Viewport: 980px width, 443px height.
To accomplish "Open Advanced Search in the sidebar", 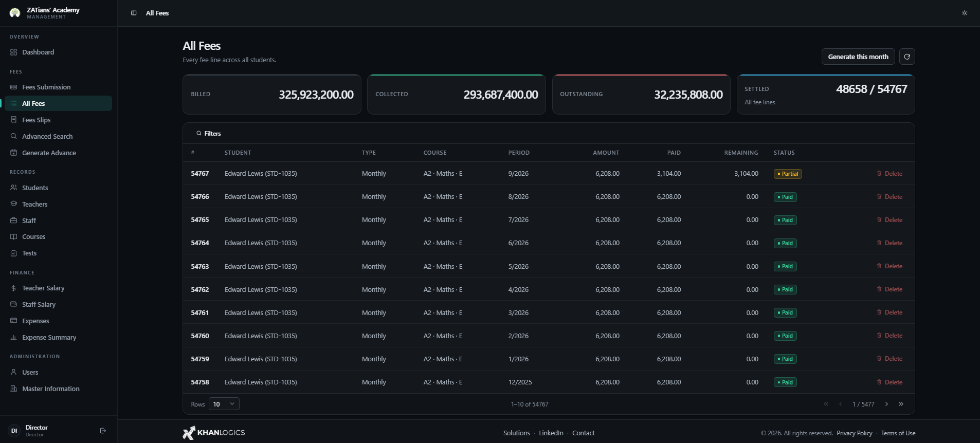I will tap(58, 136).
